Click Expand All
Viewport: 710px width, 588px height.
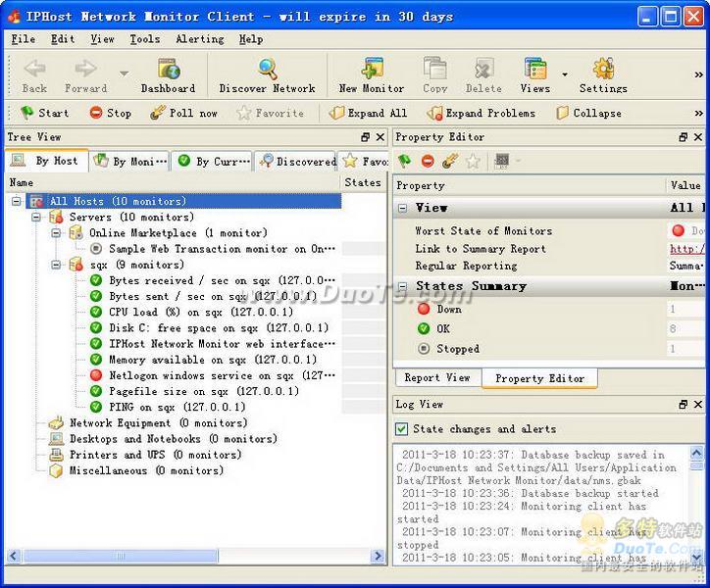368,113
